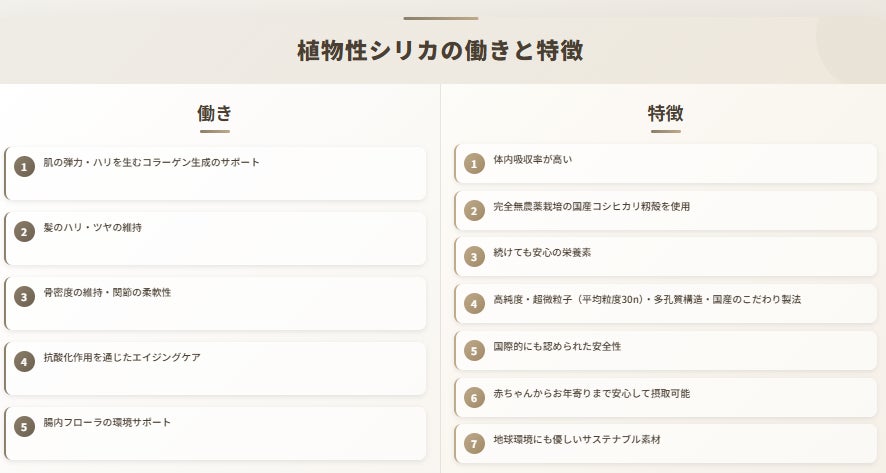Click the 続けても安心の栄養素 text
Screen dimensions: 886x473
(542, 253)
